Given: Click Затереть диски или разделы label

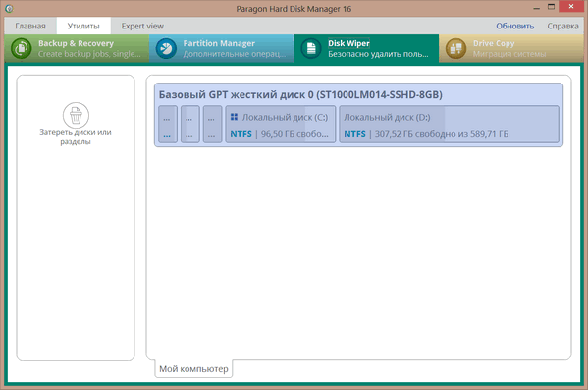Looking at the screenshot, I should [76, 137].
